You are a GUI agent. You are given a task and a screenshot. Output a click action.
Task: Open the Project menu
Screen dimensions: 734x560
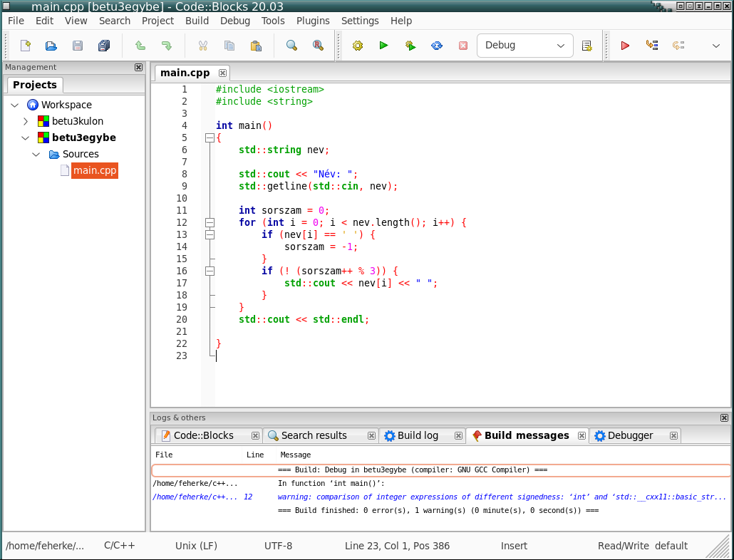click(157, 21)
